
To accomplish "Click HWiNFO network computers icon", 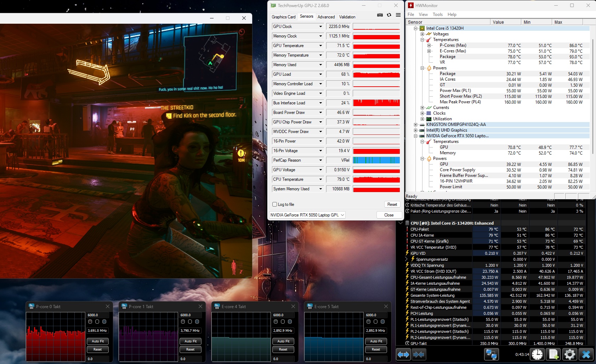I will 491,354.
